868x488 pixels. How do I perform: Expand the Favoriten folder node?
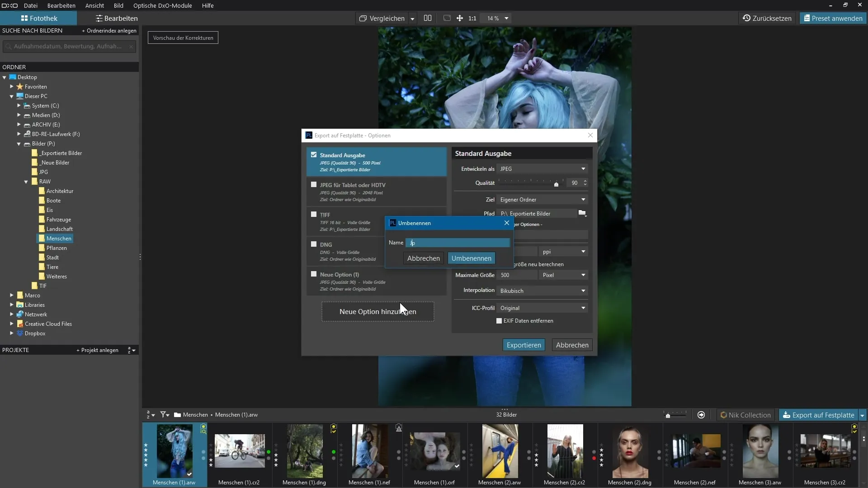12,86
